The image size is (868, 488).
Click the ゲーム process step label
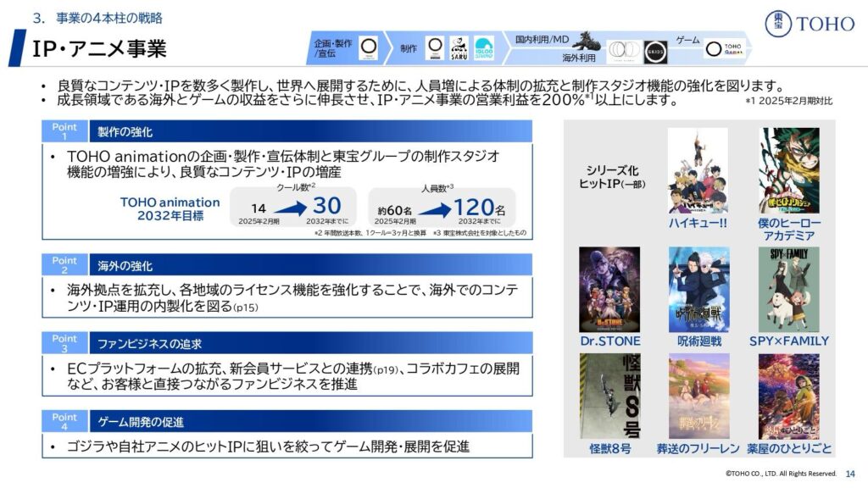point(687,40)
